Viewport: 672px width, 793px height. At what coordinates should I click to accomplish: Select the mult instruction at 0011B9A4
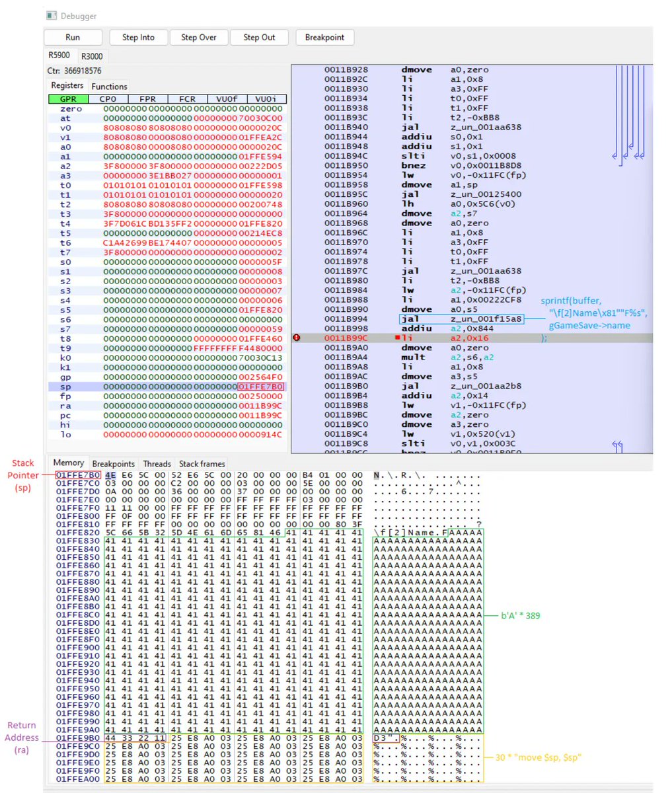(472, 357)
